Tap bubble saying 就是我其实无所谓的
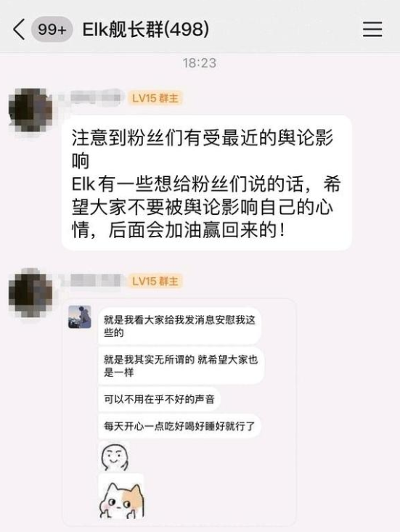400x532 pixels. pyautogui.click(x=181, y=366)
